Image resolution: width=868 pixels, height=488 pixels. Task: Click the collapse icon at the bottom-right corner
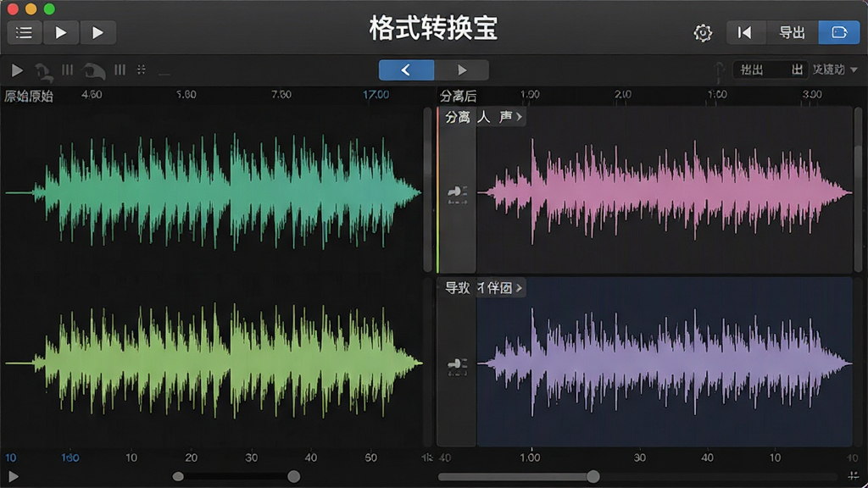[854, 476]
